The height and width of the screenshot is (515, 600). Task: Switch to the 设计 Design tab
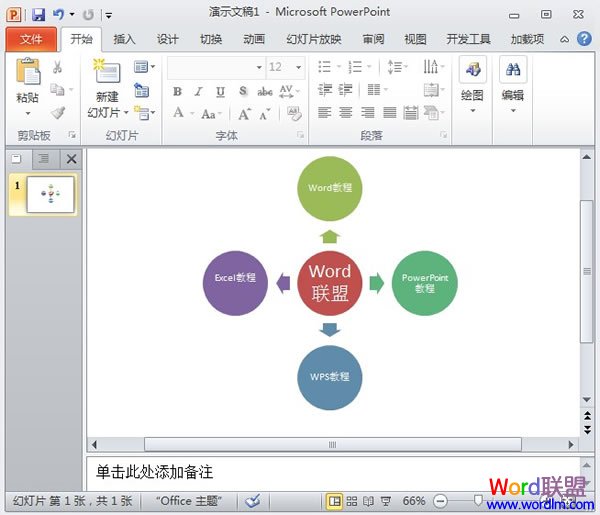(167, 39)
